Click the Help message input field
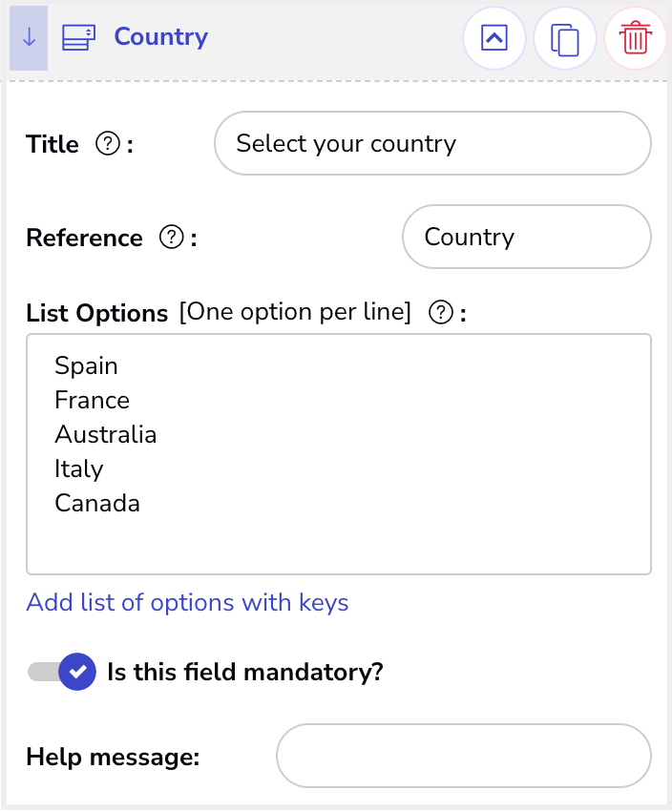 point(464,756)
